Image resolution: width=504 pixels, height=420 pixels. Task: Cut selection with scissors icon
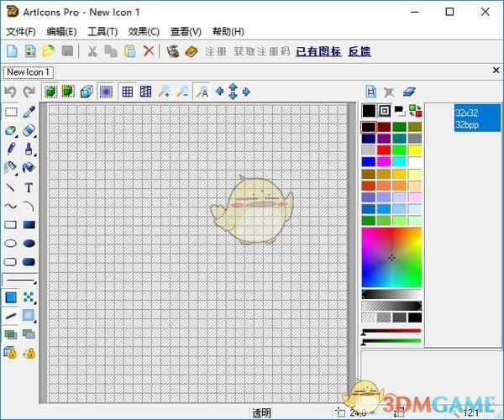[92, 51]
